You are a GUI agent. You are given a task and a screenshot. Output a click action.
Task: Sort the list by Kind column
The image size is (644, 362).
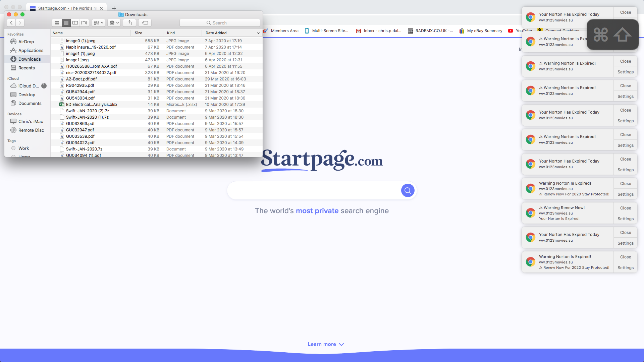tap(182, 33)
